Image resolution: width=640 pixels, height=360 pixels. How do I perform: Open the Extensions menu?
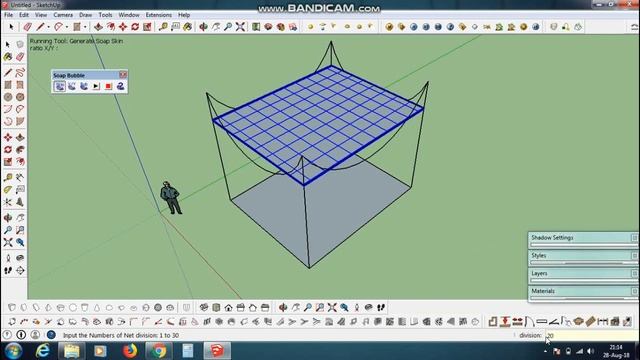158,15
